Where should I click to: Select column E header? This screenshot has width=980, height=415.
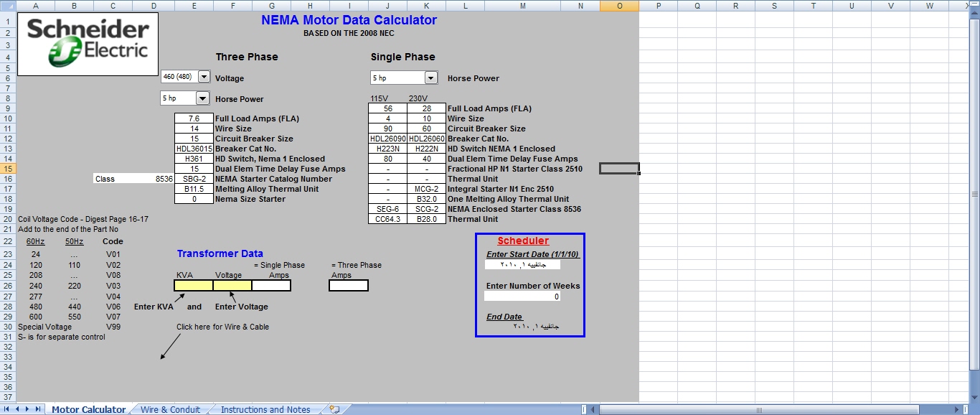[x=194, y=6]
